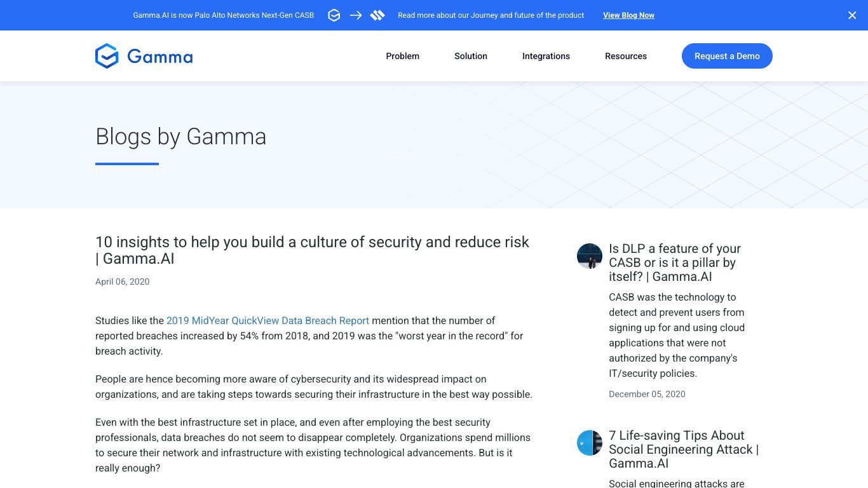This screenshot has width=868, height=488.
Task: Open '7 Life-saving Tips About Social Engineering' article
Action: click(684, 449)
